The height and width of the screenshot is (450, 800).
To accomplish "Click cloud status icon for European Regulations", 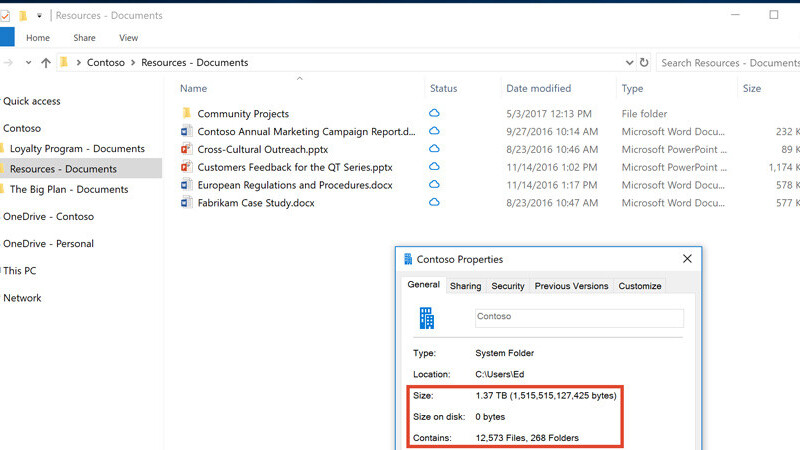I will [435, 185].
